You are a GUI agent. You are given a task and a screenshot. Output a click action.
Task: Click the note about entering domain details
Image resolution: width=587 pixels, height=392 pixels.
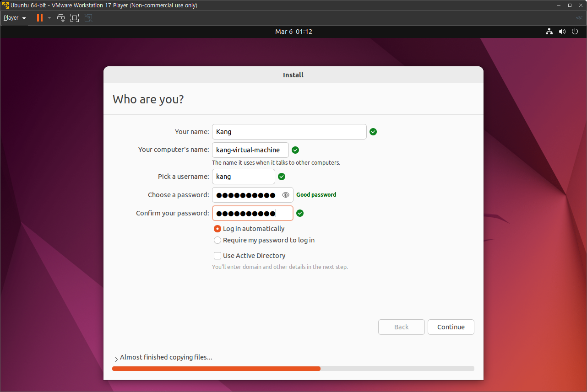click(280, 267)
